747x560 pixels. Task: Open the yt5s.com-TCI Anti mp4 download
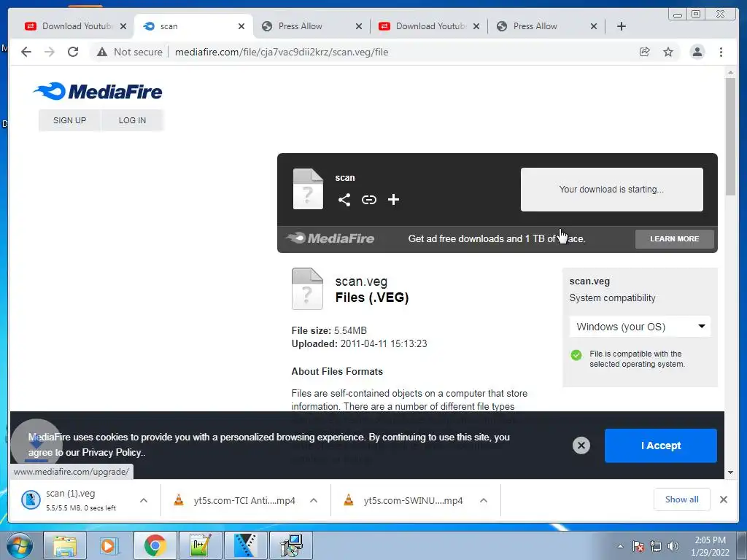237,500
